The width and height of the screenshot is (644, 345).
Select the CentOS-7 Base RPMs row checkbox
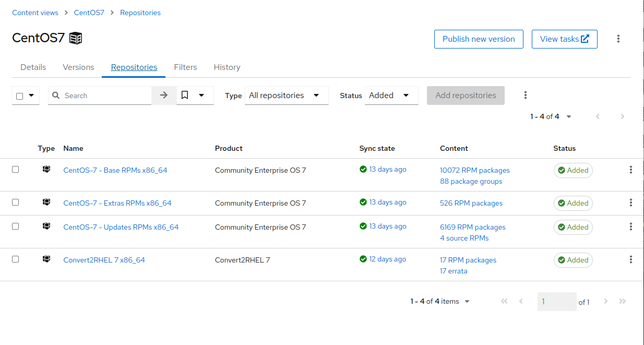(x=16, y=169)
